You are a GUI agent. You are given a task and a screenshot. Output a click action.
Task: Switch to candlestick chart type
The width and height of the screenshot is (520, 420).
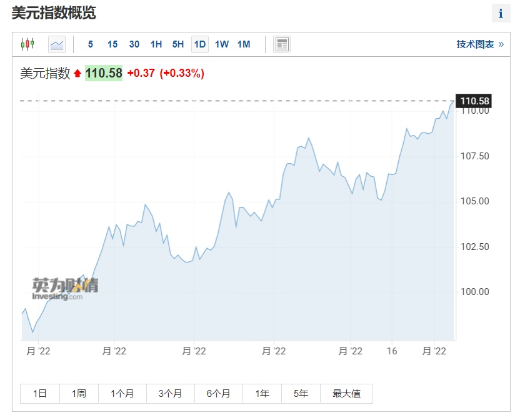27,44
